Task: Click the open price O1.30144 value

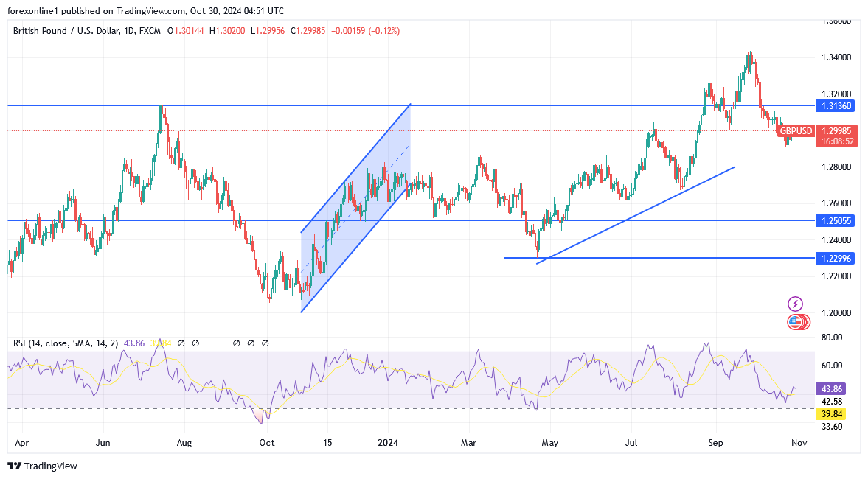Action: [x=186, y=31]
